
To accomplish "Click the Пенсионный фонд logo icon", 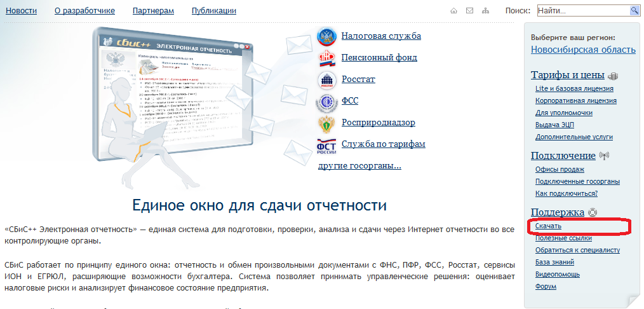I will click(327, 58).
